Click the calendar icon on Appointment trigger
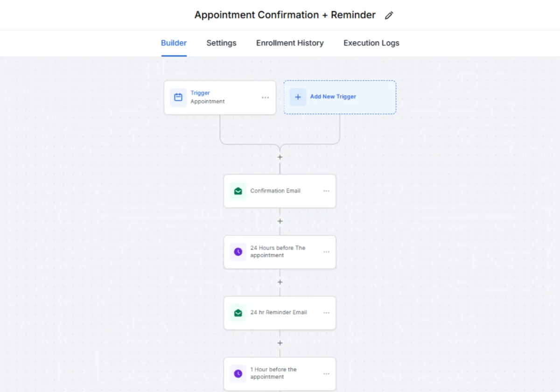This screenshot has width=560, height=392. click(x=178, y=98)
